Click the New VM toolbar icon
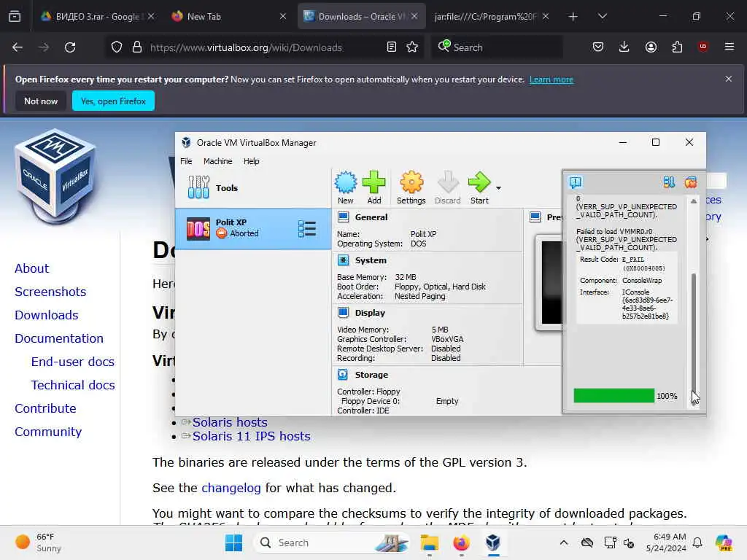The width and height of the screenshot is (747, 560). (x=345, y=187)
